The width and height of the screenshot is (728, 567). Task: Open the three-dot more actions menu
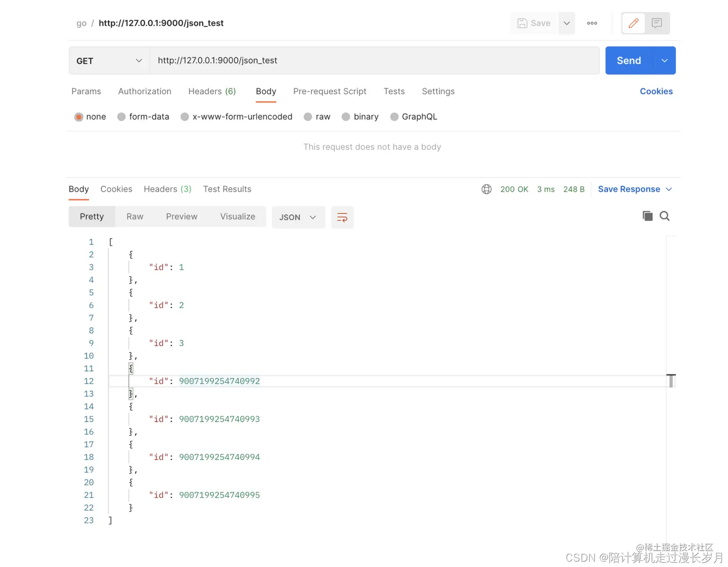pyautogui.click(x=592, y=23)
